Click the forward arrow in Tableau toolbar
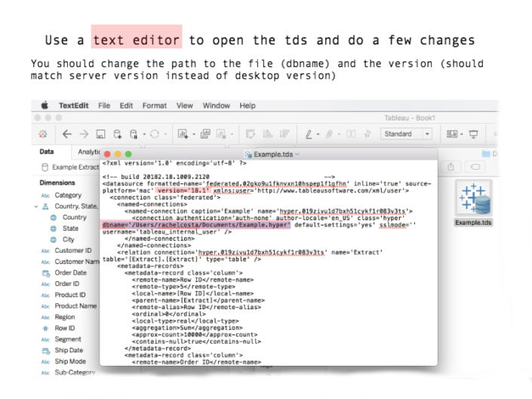The width and height of the screenshot is (532, 399). click(x=84, y=134)
